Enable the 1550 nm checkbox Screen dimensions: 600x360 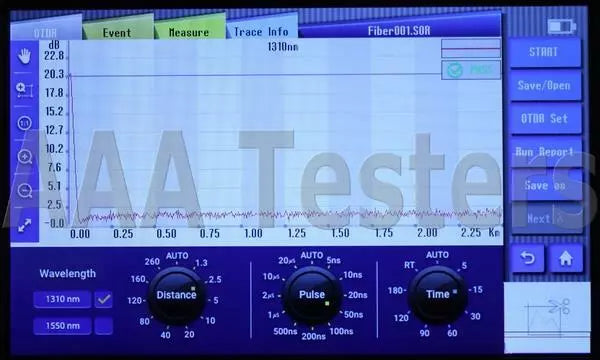(104, 326)
